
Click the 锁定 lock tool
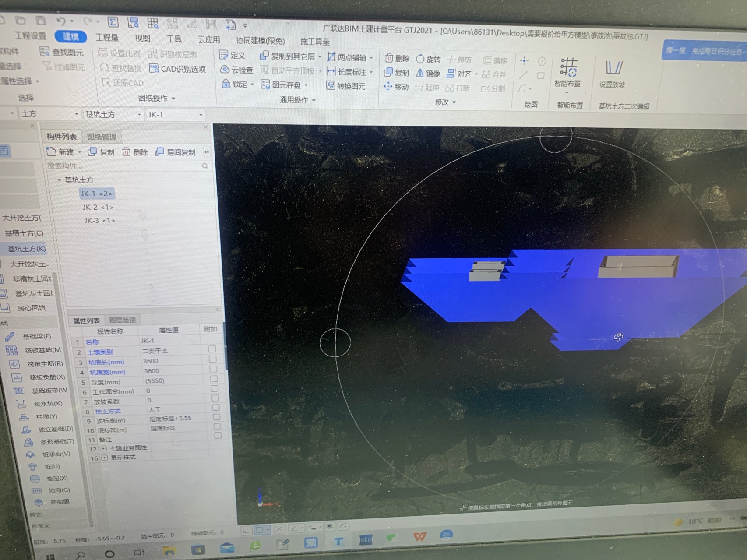[237, 84]
